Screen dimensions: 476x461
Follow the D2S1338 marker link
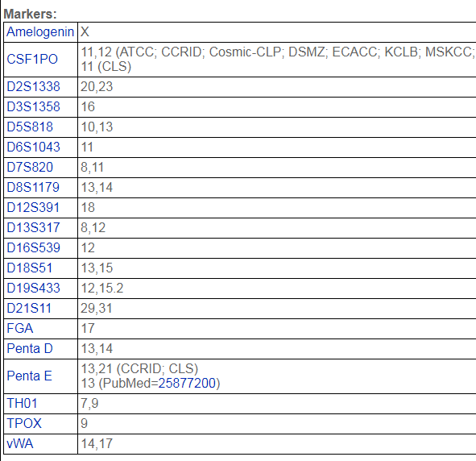33,86
